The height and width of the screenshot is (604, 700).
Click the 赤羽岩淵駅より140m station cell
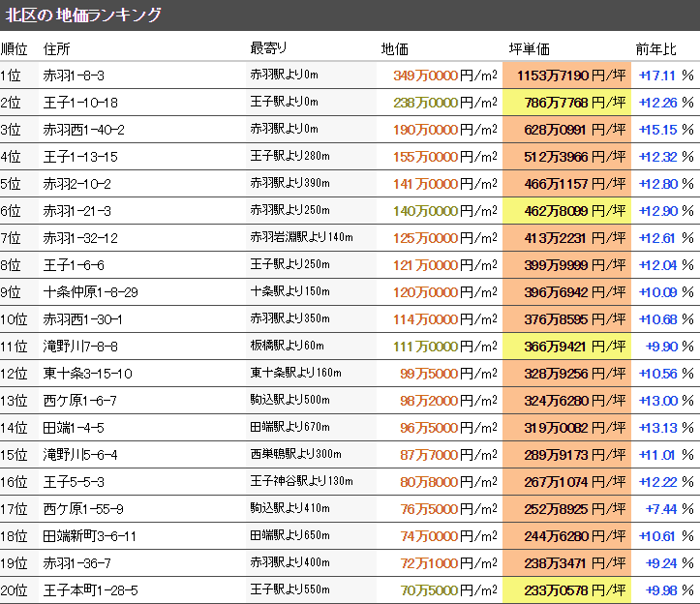301,238
